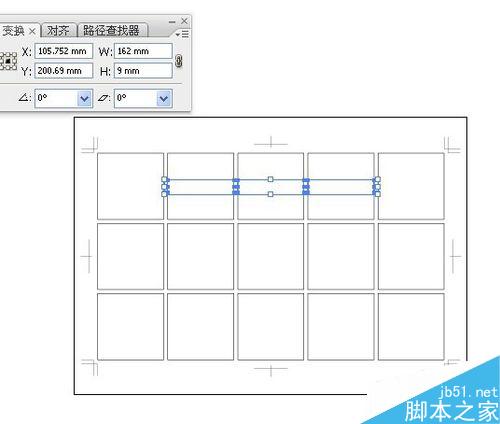This screenshot has width=500, height=424.
Task: Click the reference point locator icon
Action: coord(8,61)
